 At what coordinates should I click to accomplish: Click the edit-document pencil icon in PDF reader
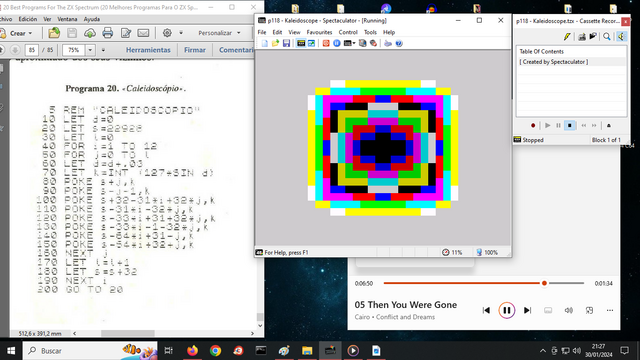coord(126,33)
